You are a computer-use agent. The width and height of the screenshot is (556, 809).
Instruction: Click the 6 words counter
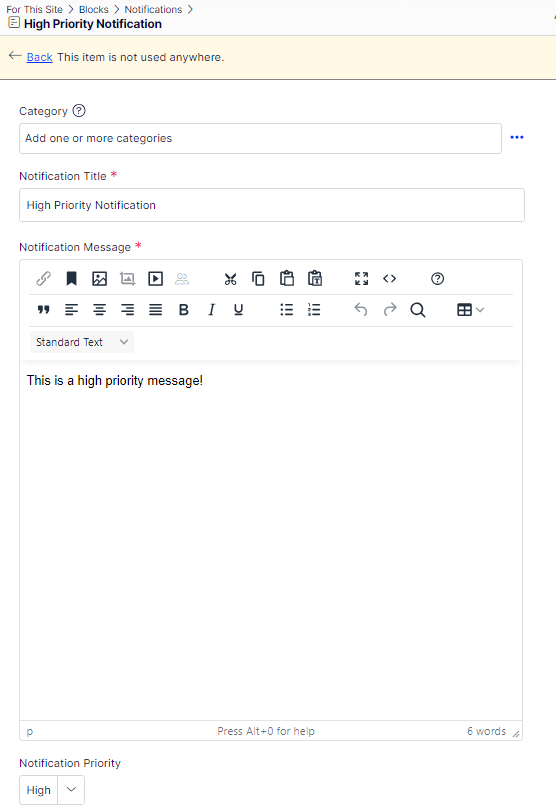pos(486,731)
